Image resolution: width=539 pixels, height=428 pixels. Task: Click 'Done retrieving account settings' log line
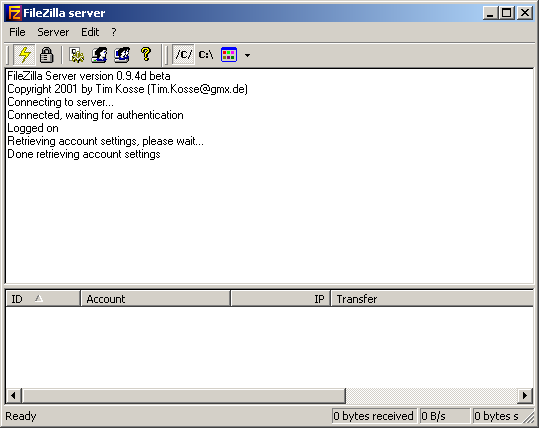point(84,154)
